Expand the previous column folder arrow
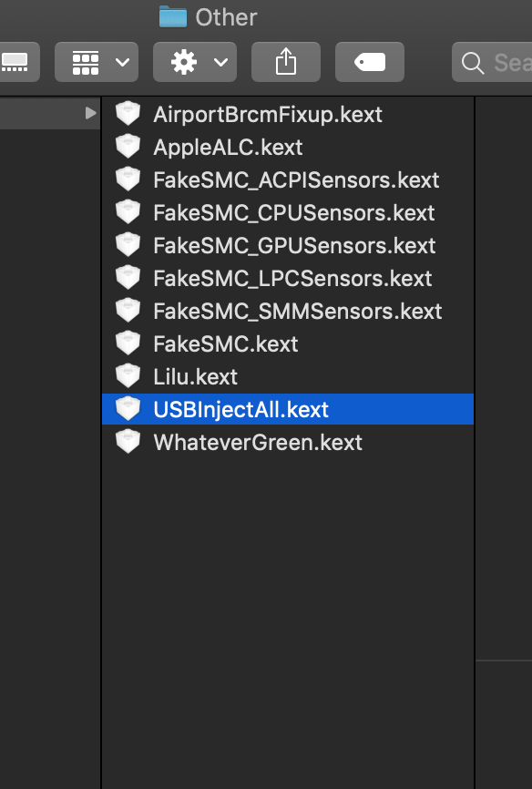This screenshot has width=532, height=789. [90, 113]
